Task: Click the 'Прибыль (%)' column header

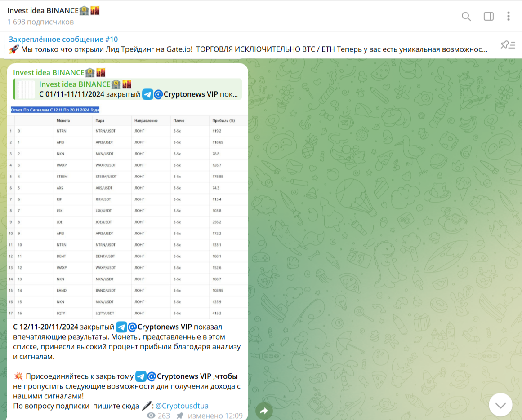Action: tap(223, 121)
